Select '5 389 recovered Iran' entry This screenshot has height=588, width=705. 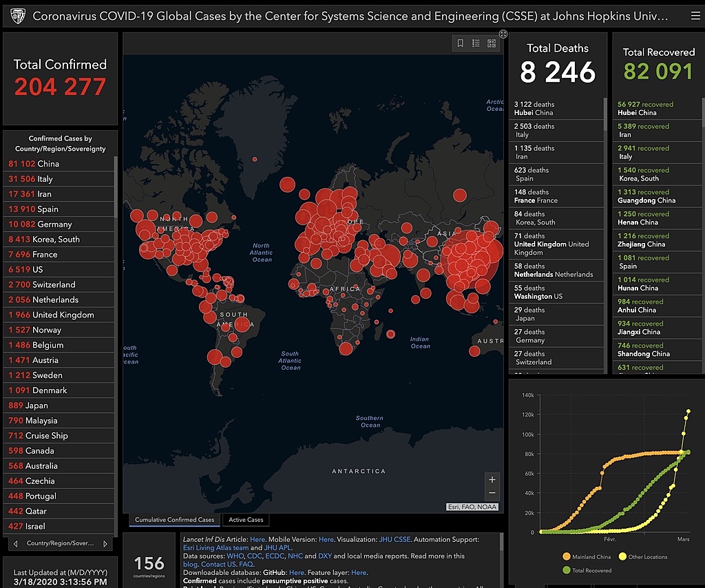[657, 130]
